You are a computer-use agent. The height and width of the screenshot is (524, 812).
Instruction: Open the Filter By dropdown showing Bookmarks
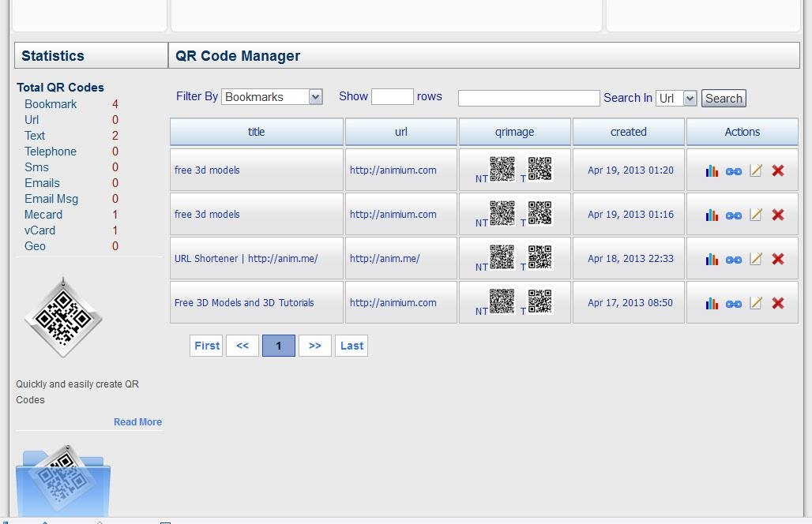(x=271, y=96)
